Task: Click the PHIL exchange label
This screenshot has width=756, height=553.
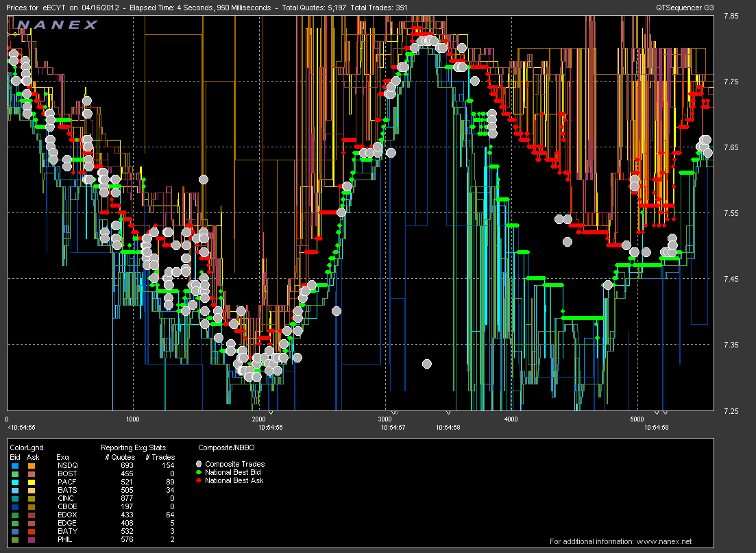Action: click(x=64, y=539)
